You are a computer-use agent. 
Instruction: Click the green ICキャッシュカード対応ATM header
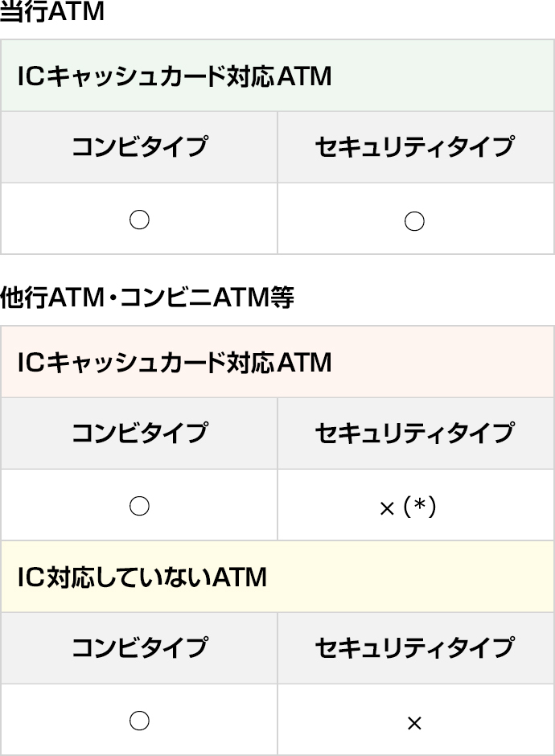click(277, 76)
